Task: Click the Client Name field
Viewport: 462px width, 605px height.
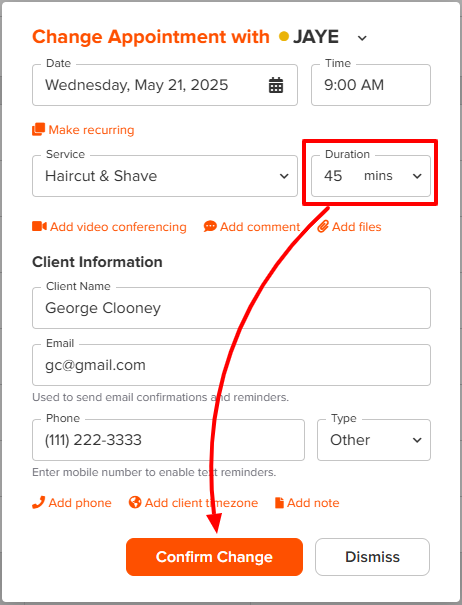Action: click(x=231, y=308)
